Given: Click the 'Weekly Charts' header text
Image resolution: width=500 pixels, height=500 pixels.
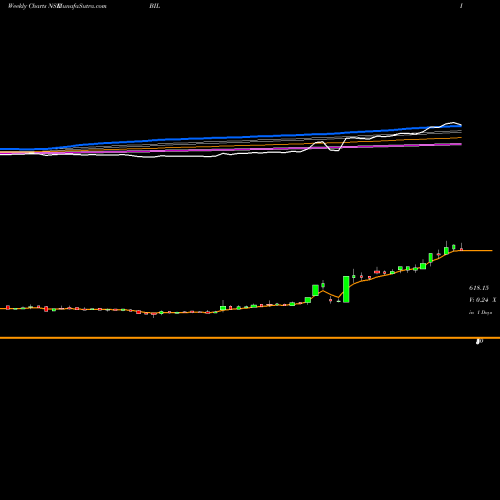Looking at the screenshot, I should [28, 6].
